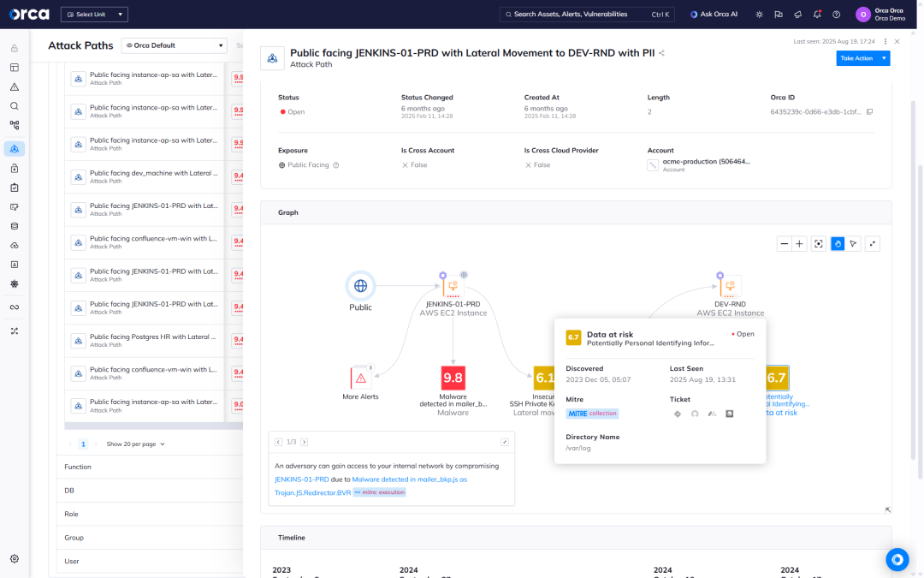Expand the Role filter section

[x=150, y=514]
